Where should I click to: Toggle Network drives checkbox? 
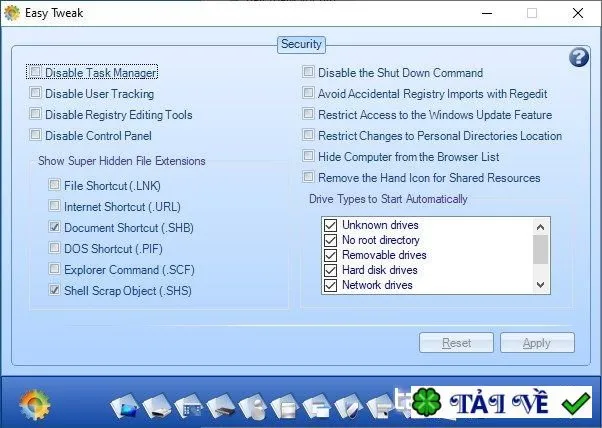(x=331, y=285)
